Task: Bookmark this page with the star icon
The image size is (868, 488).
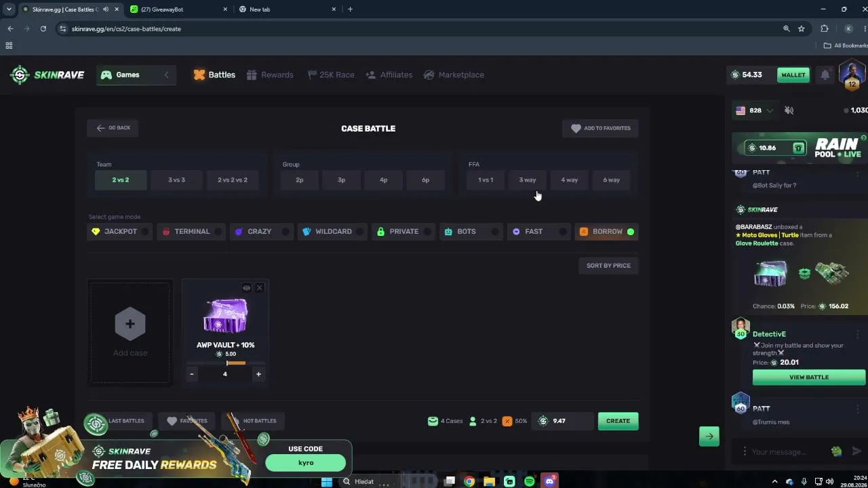Action: point(802,28)
